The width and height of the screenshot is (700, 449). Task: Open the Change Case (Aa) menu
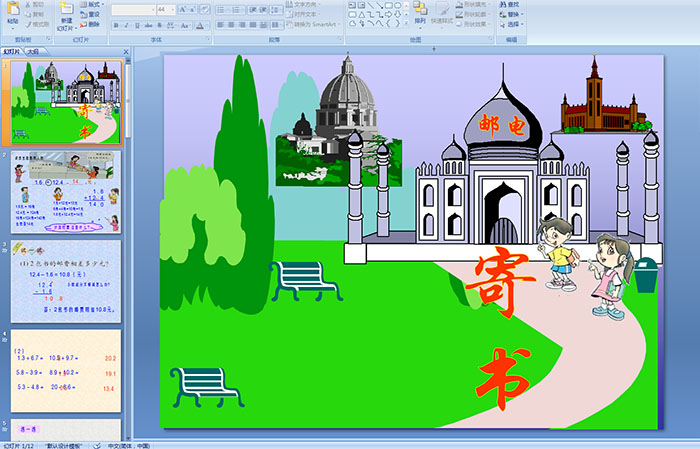[x=185, y=25]
